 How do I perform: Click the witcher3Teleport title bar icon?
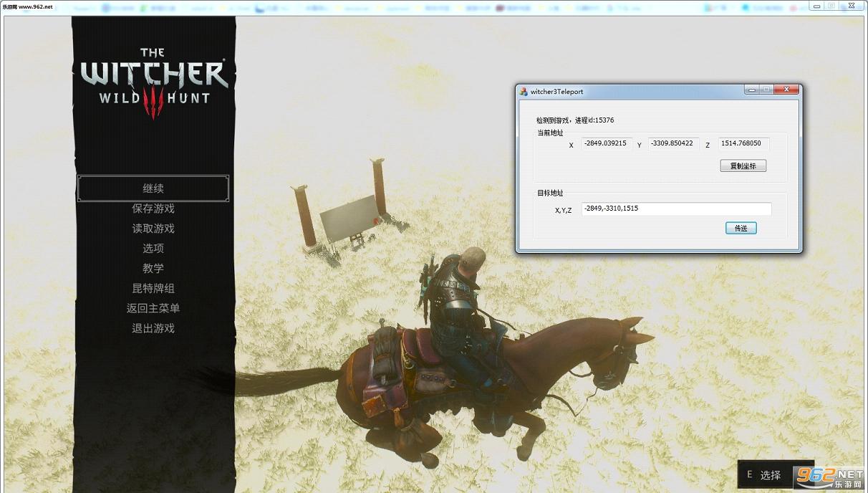(x=524, y=92)
